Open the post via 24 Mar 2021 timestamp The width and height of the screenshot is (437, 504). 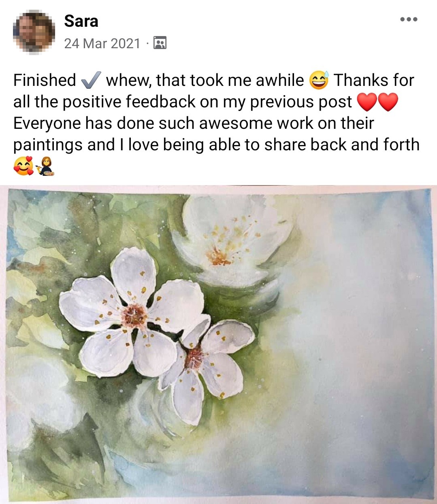coord(102,43)
